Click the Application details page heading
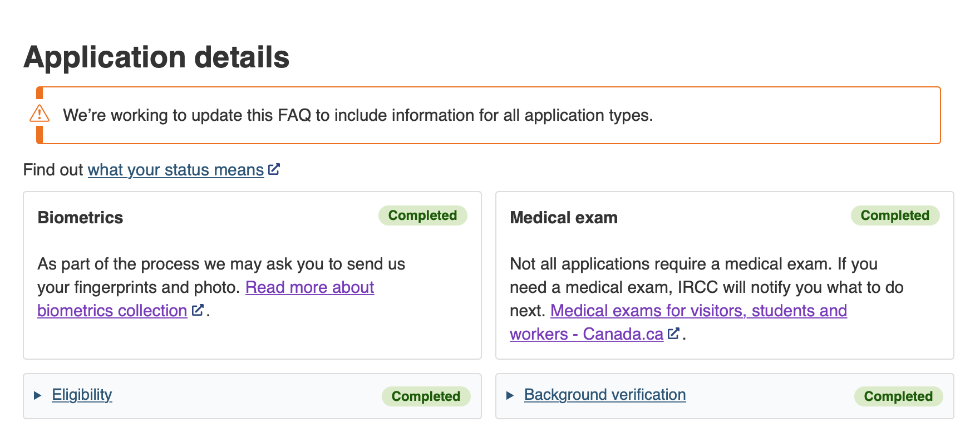Screen dimensions: 980x446 [156, 57]
